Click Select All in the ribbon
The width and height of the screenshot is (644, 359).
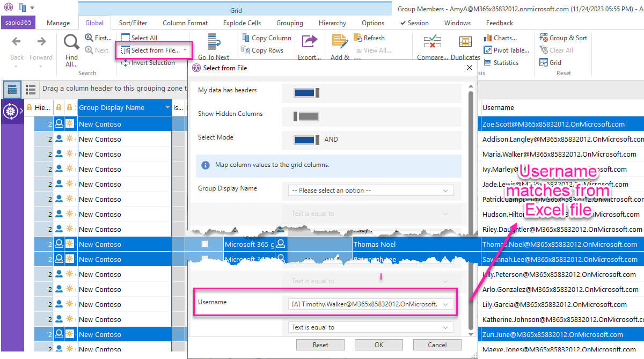click(139, 38)
